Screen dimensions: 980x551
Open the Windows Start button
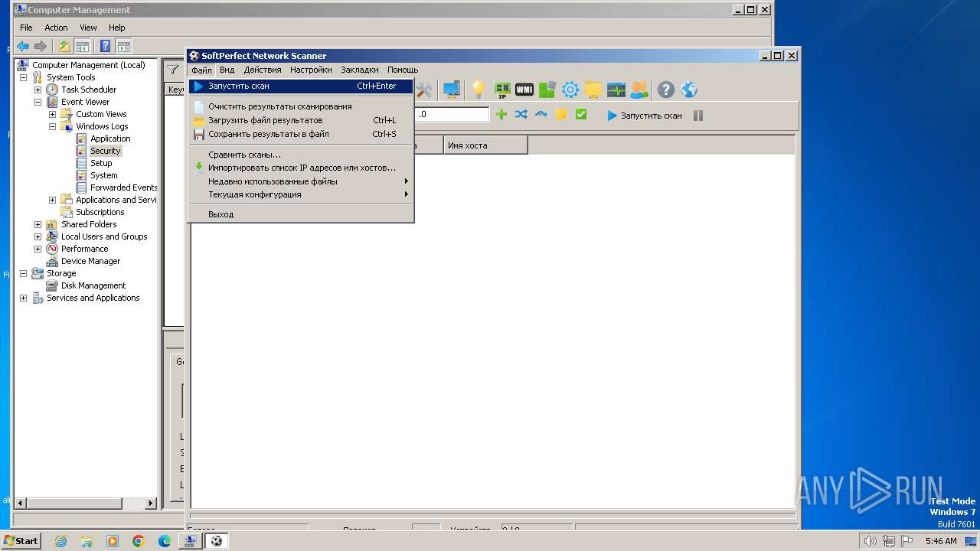21,541
